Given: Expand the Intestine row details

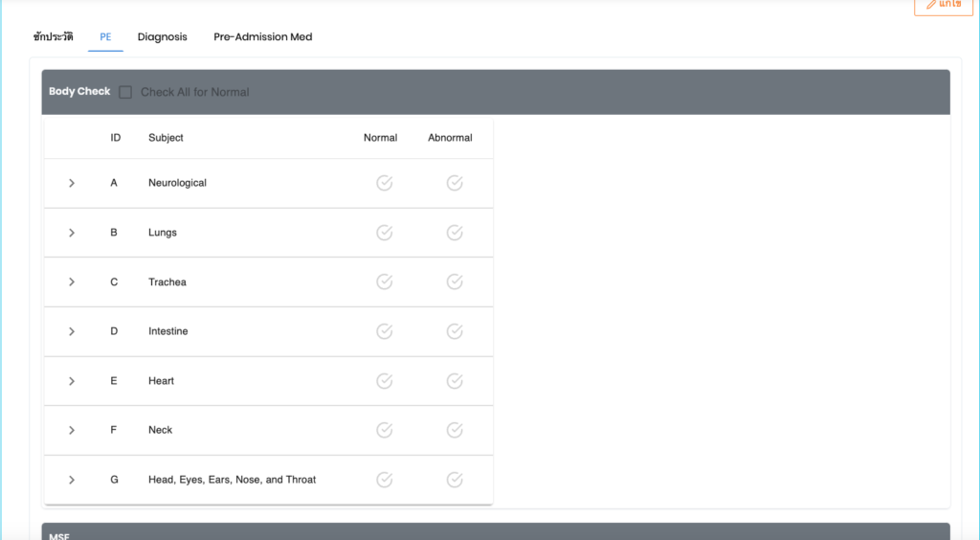Looking at the screenshot, I should coord(72,331).
